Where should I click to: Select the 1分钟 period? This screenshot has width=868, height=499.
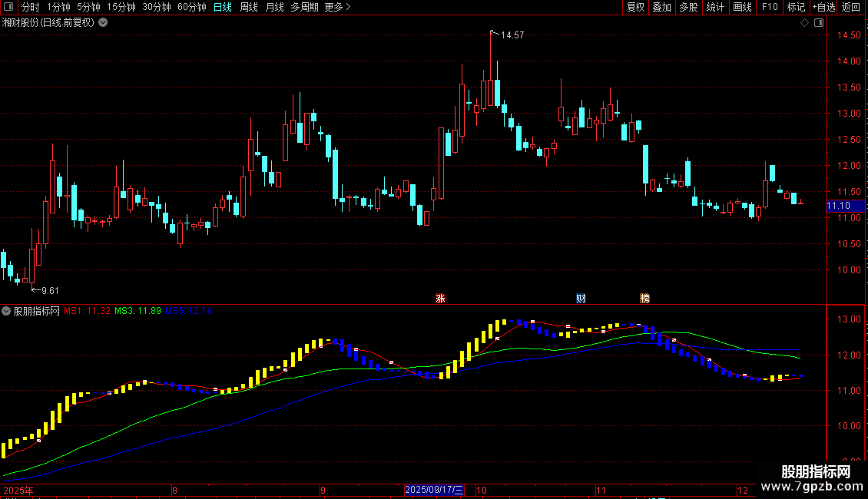pyautogui.click(x=58, y=7)
